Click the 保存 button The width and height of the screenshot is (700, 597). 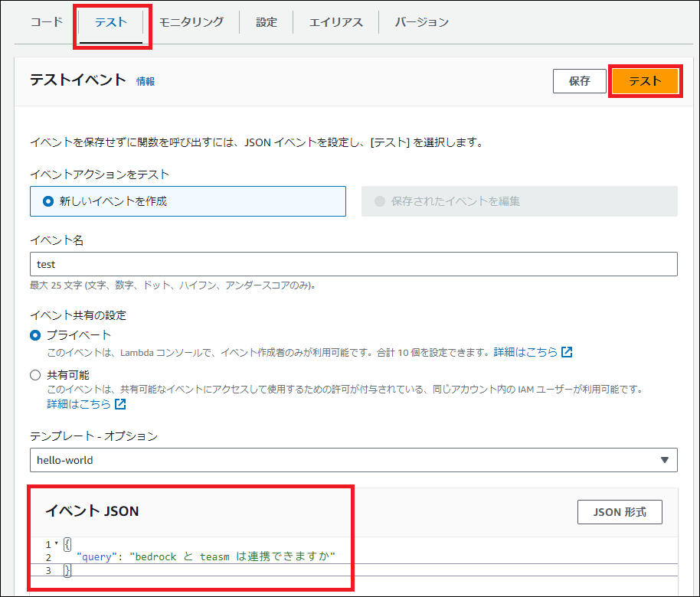point(579,81)
